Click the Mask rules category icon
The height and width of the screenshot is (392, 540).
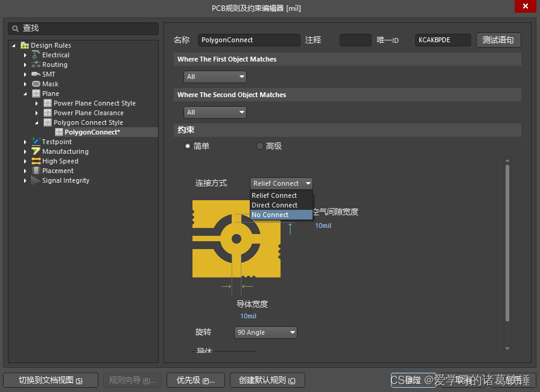coord(36,84)
